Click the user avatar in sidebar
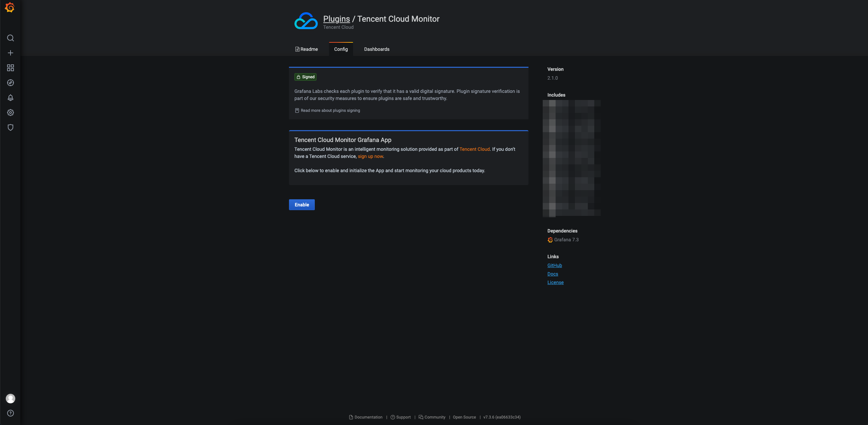 click(x=11, y=399)
